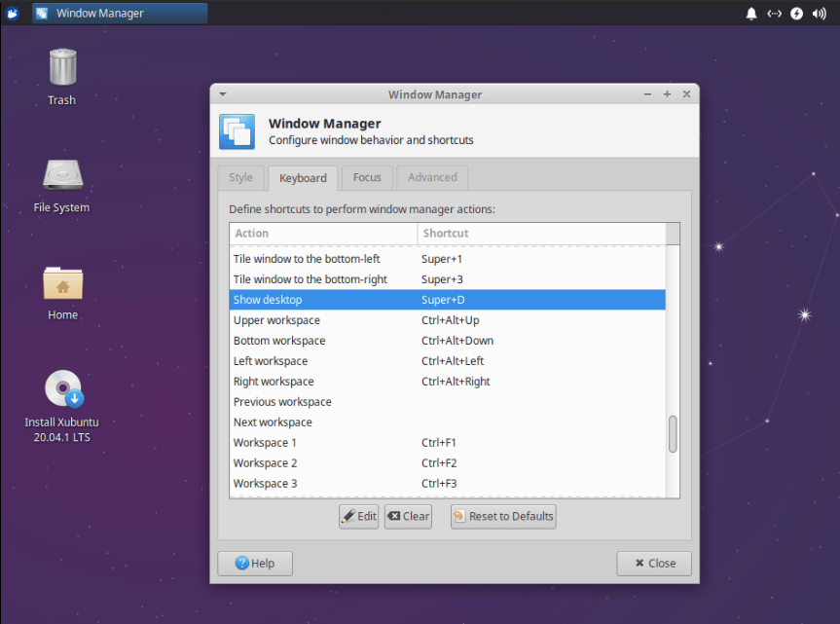The height and width of the screenshot is (624, 840).
Task: Clear the Show desktop shortcut
Action: [407, 516]
